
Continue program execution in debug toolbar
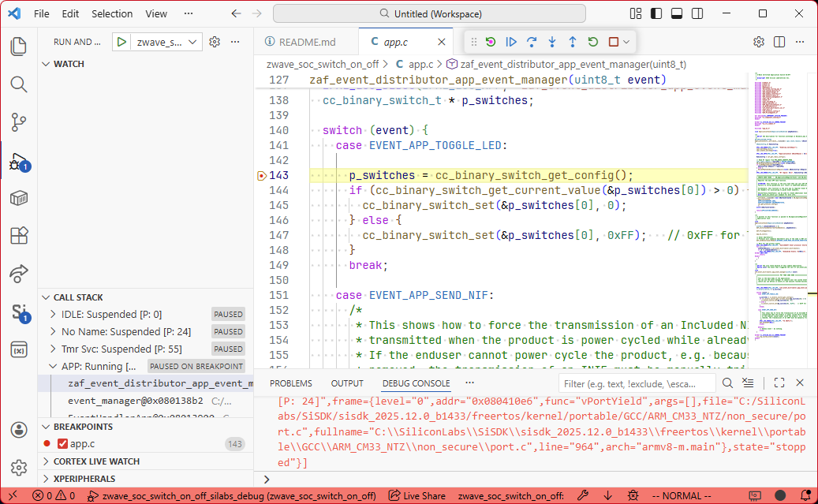tap(511, 42)
